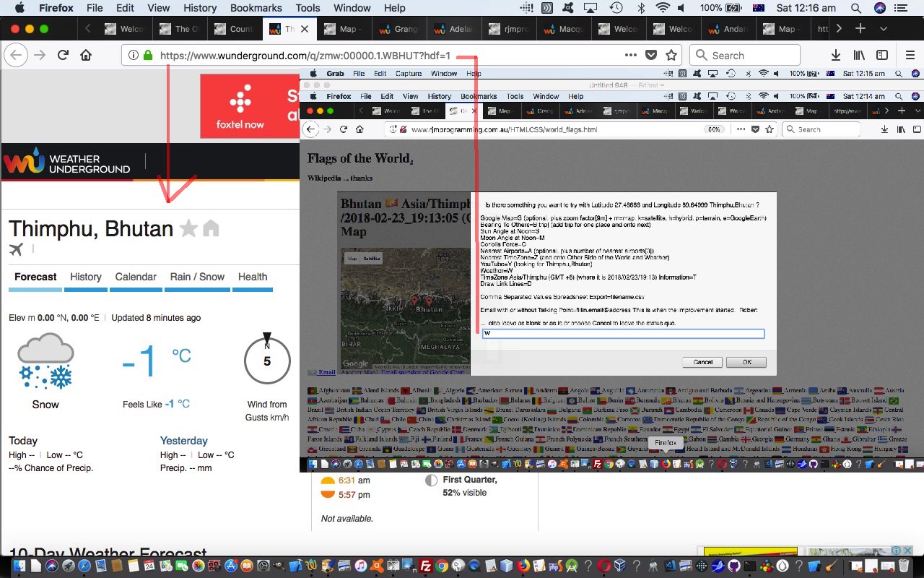The width and height of the screenshot is (924, 578).
Task: Toggle the Firefox sidebar
Action: [x=882, y=55]
